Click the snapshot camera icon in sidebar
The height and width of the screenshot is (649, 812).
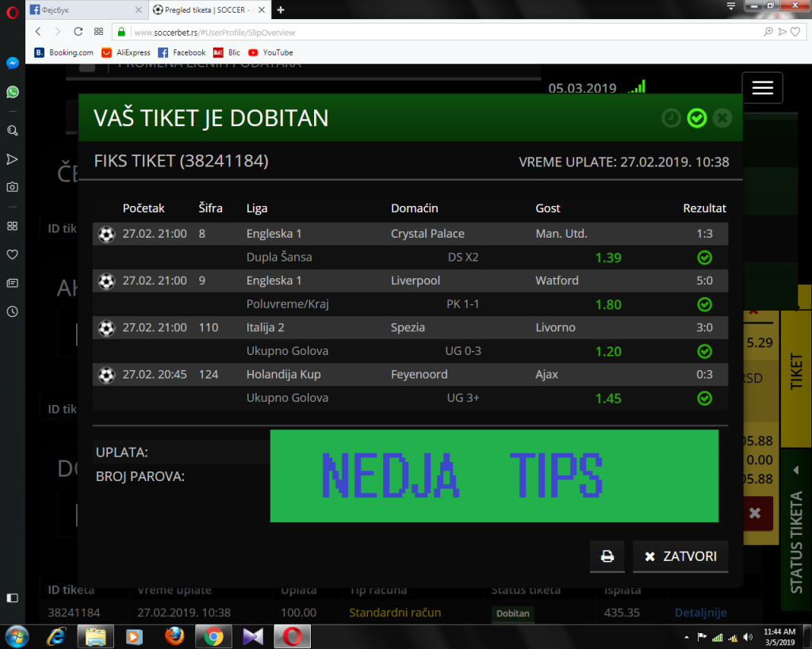13,187
